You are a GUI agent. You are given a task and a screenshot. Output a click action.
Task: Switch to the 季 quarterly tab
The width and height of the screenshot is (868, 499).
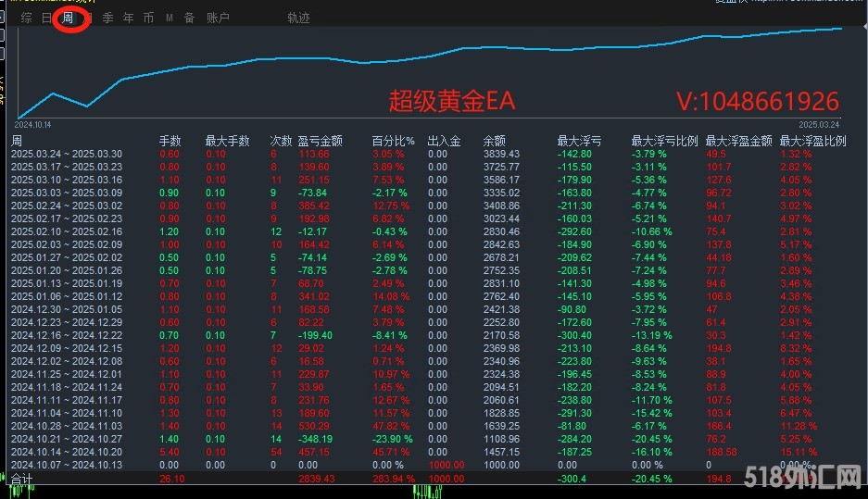point(107,18)
